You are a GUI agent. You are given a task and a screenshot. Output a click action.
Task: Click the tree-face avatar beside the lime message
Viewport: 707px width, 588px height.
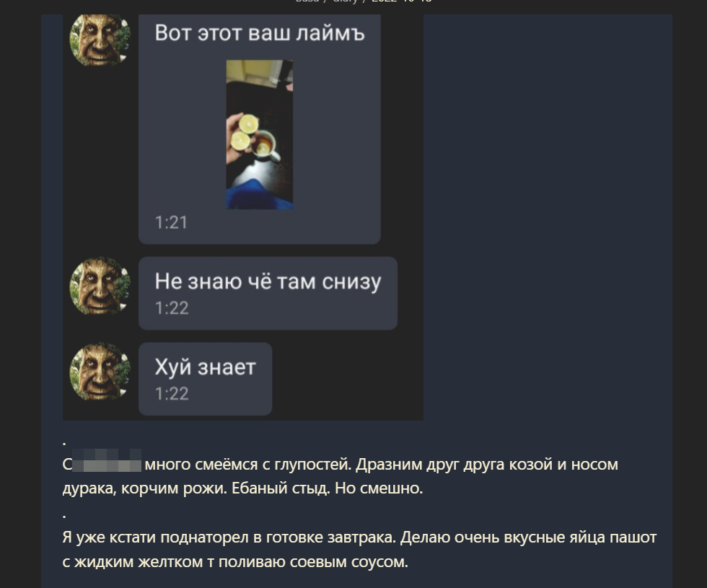click(100, 40)
